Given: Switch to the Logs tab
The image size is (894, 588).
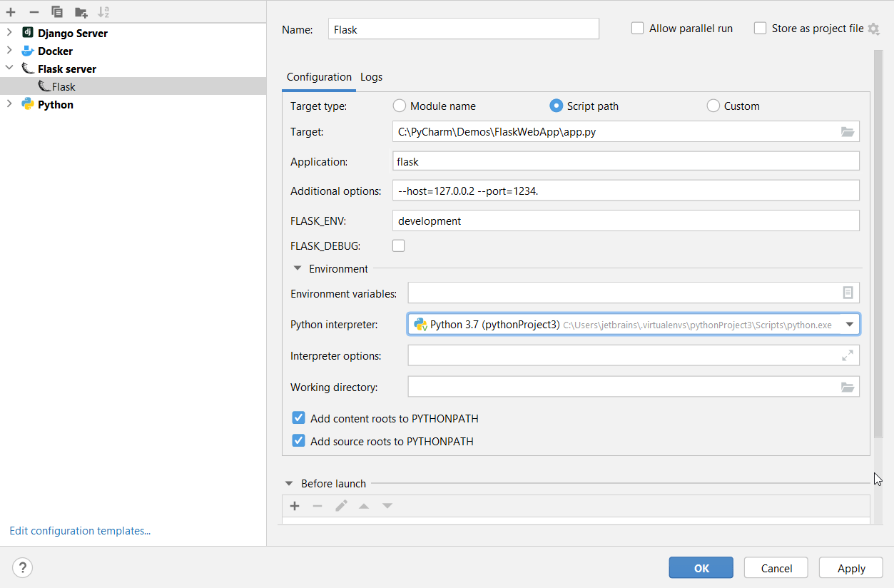Looking at the screenshot, I should point(371,76).
